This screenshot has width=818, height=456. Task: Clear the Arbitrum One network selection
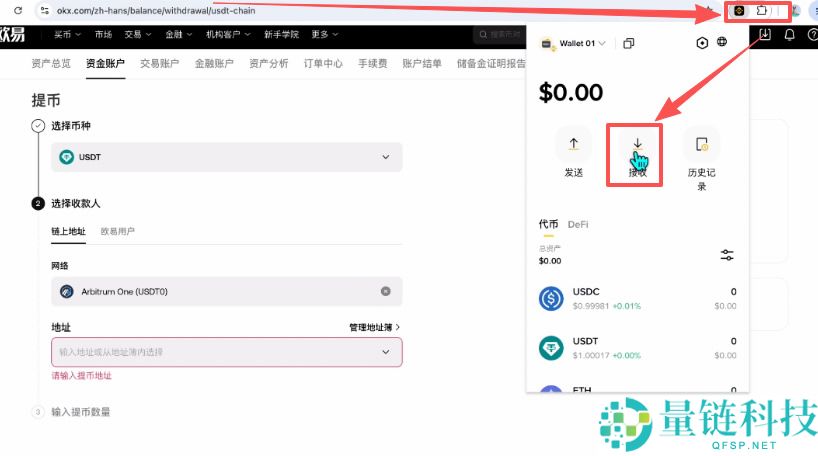pos(386,291)
